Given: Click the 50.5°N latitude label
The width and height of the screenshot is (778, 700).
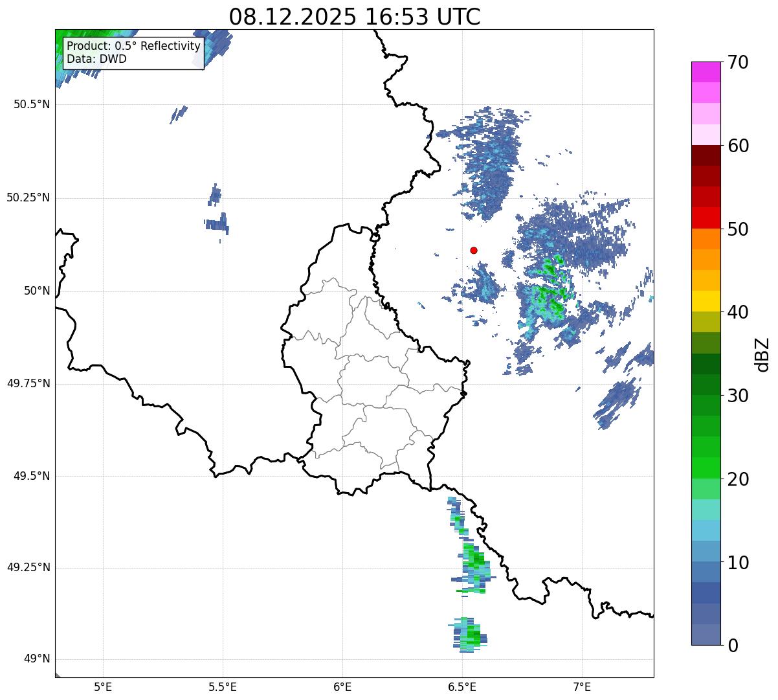Looking at the screenshot, I should [x=32, y=104].
